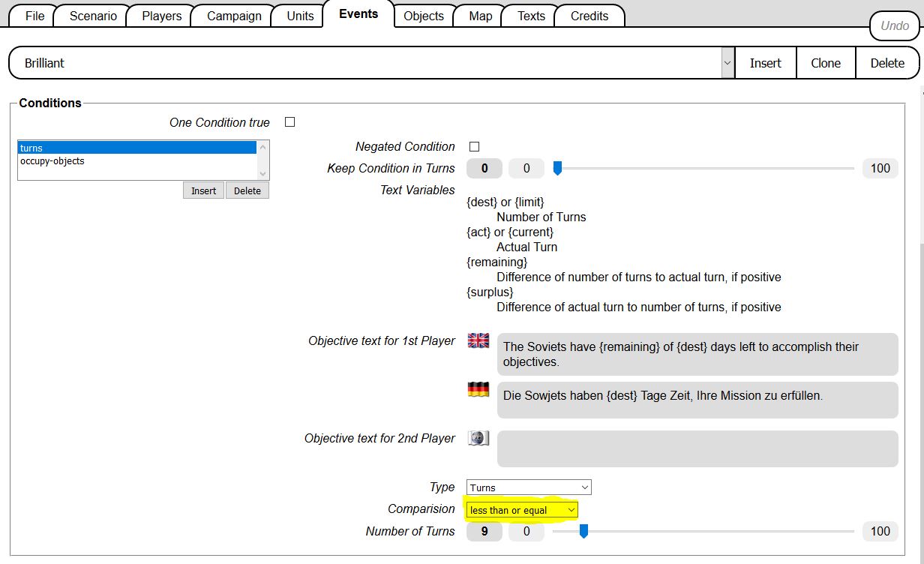The width and height of the screenshot is (924, 564).
Task: Select the occupy-objects condition in the list
Action: 137,160
